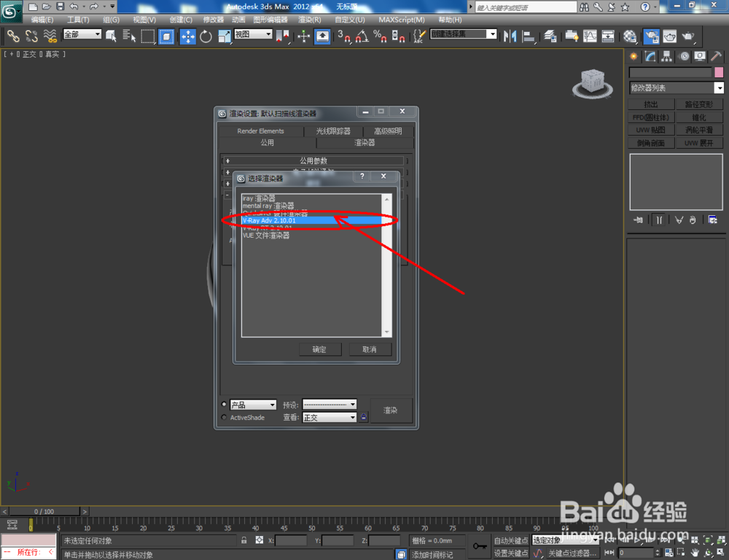729x560 pixels.
Task: Open the 选定对象 key filter dropdown
Action: click(566, 540)
